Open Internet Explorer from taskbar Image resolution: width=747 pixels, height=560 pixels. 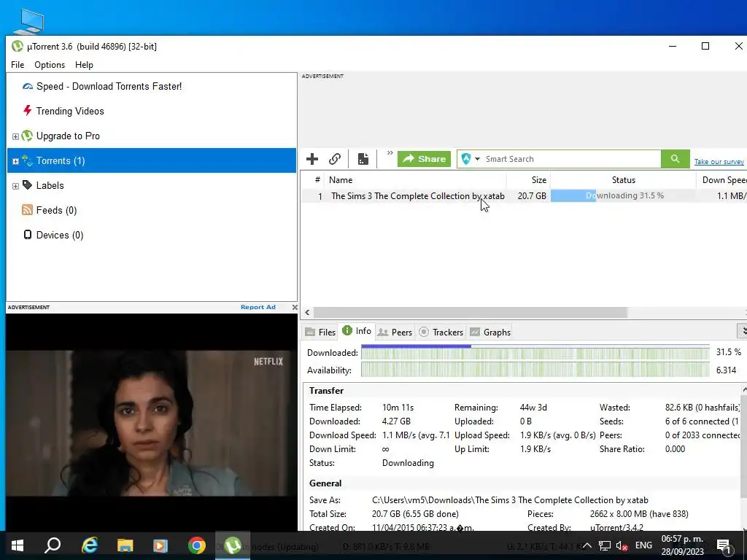[x=90, y=545]
